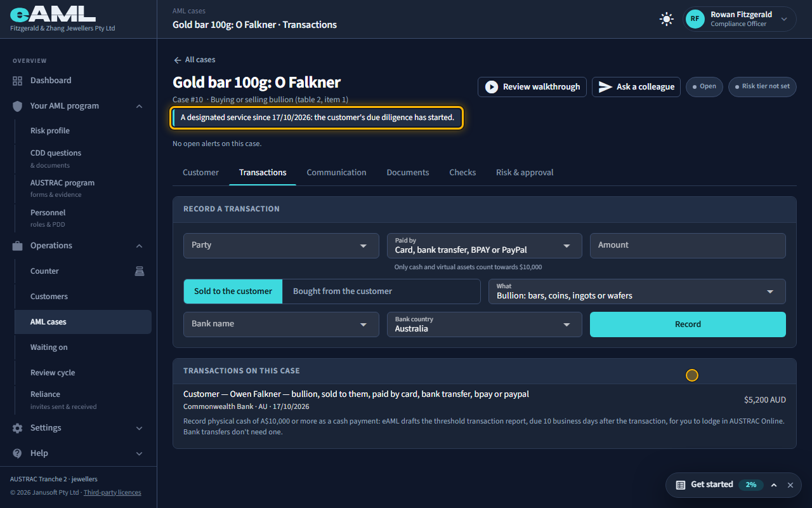Open the What bullion dropdown

click(x=637, y=291)
